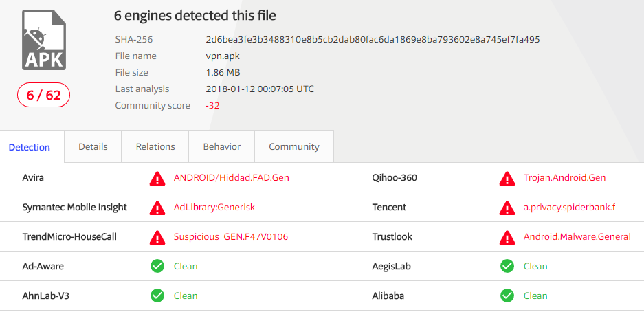This screenshot has height=312, width=644.
Task: Click the warning icon next to TrendMicro-HouseCall result
Action: (157, 237)
